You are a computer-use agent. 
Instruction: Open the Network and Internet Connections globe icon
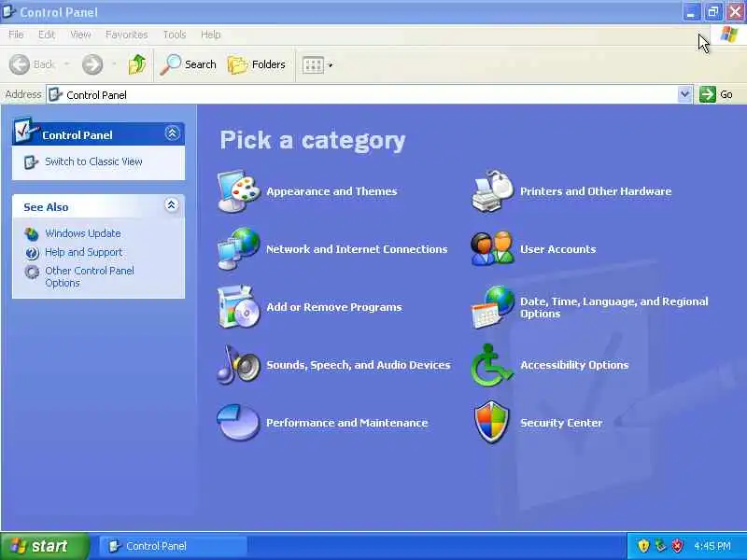[x=239, y=249]
